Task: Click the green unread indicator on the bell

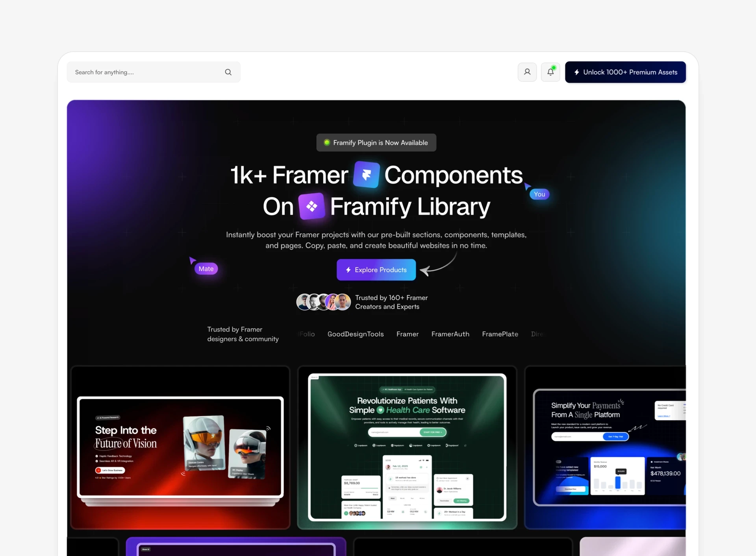Action: tap(554, 67)
